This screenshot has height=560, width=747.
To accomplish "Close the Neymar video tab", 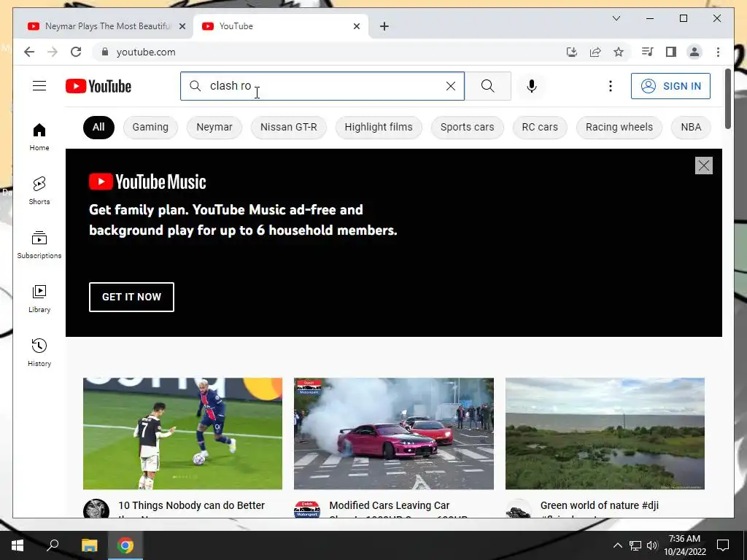I will click(x=182, y=26).
